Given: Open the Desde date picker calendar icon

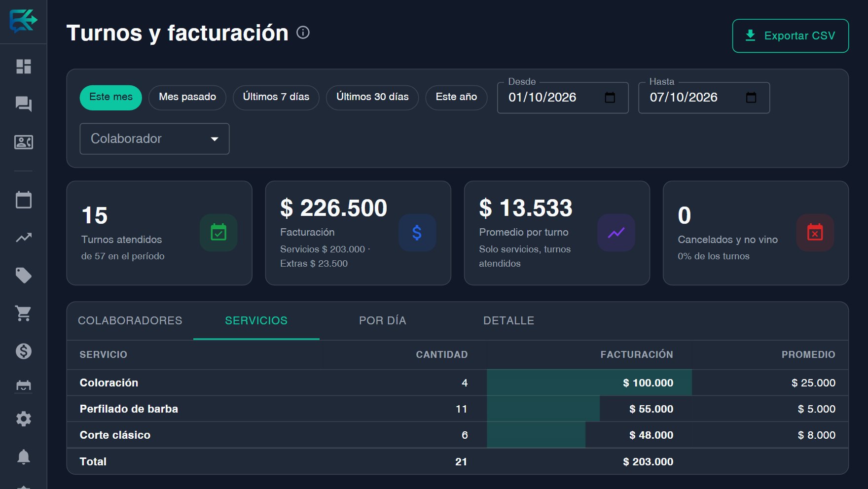Looking at the screenshot, I should click(x=610, y=98).
